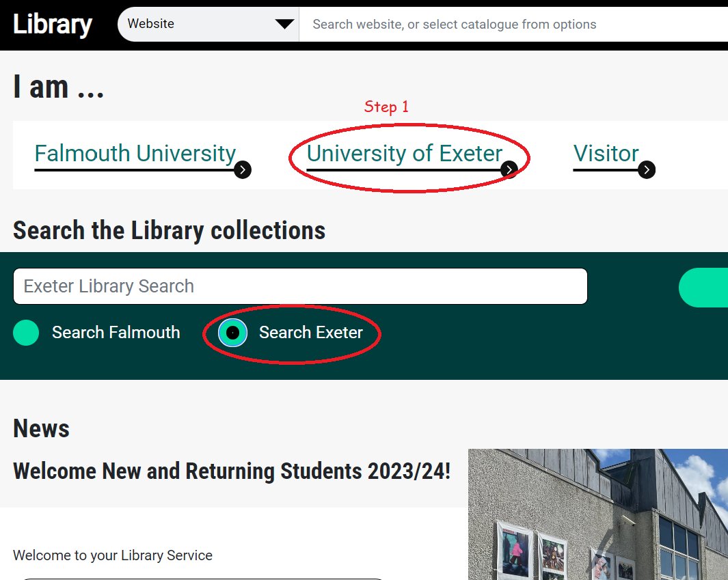This screenshot has height=580, width=728.
Task: Click arrow icon beside Visitor
Action: 647,170
